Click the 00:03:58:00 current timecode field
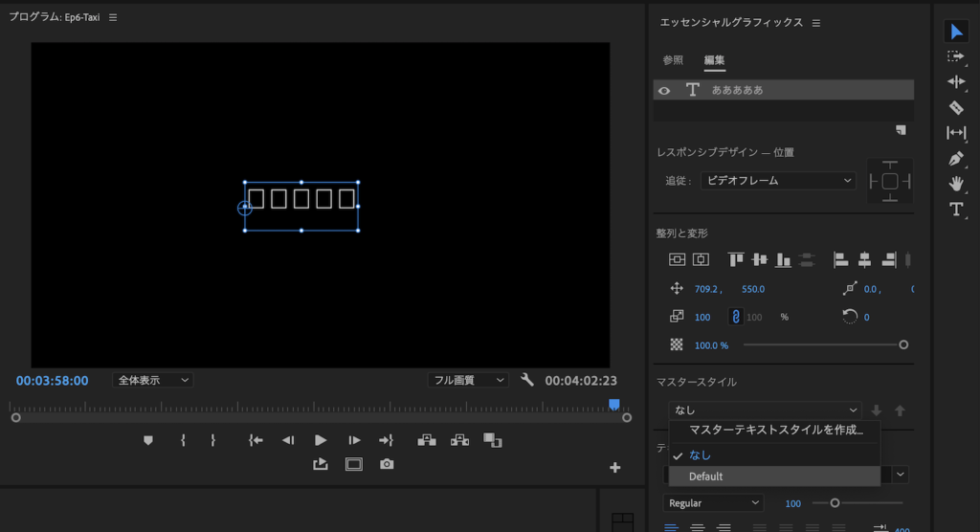Viewport: 980px width, 532px height. 53,381
